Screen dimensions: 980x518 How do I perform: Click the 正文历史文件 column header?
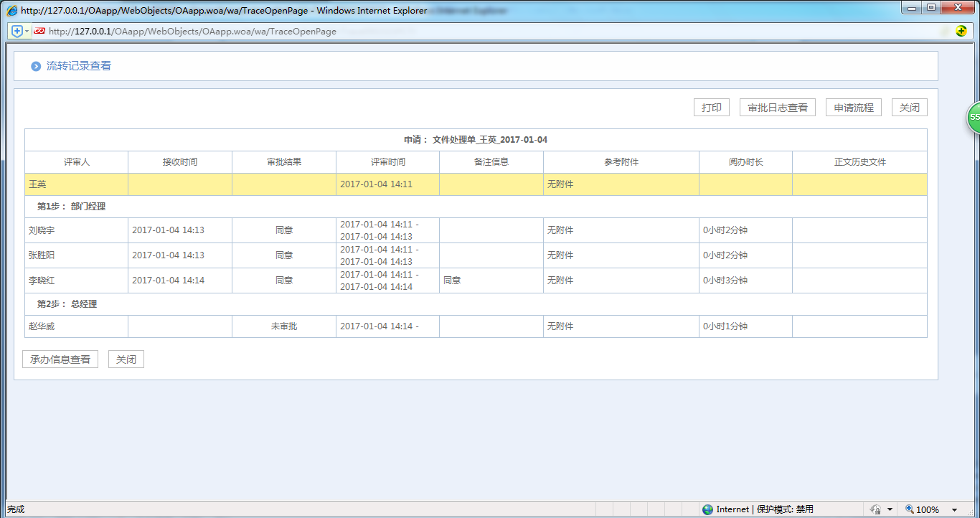(860, 162)
